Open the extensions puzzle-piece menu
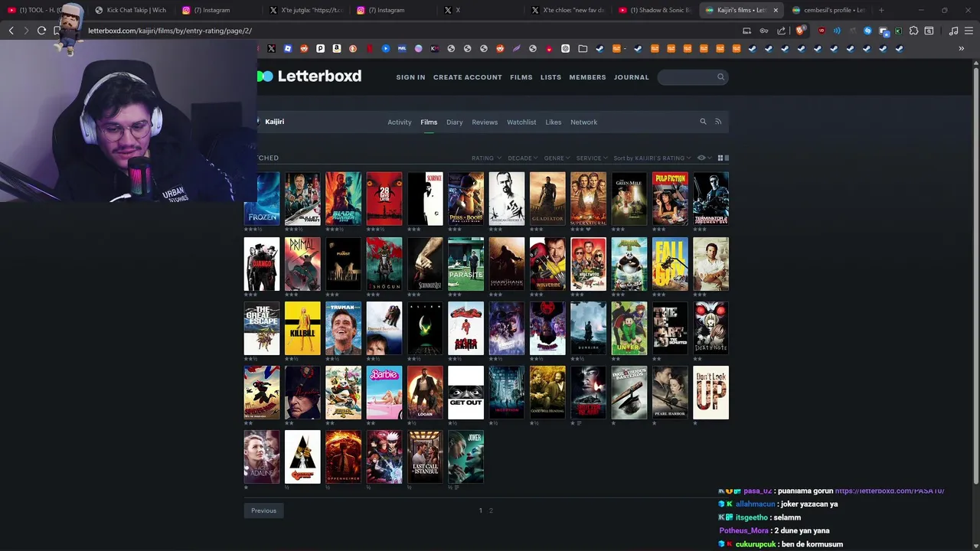The width and height of the screenshot is (980, 551). (x=913, y=31)
